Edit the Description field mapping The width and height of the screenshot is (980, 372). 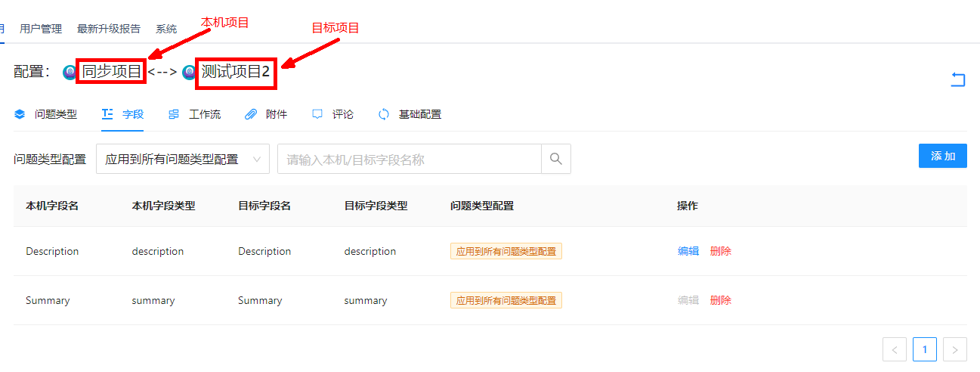[688, 251]
